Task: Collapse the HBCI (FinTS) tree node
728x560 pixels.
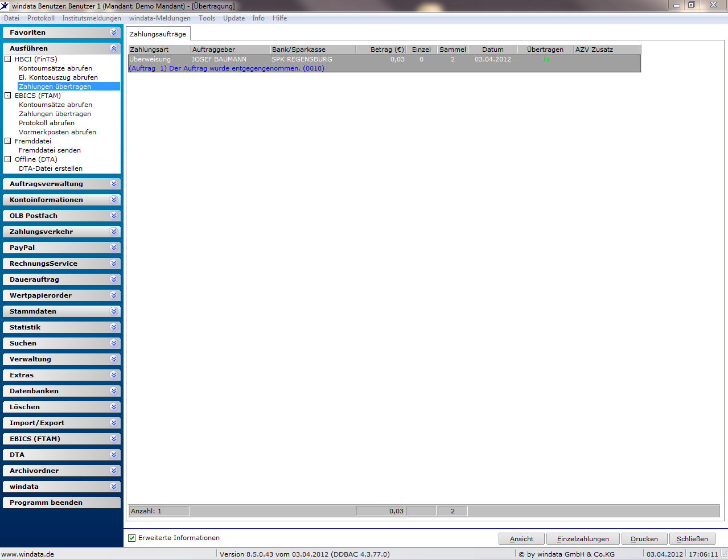Action: [x=8, y=59]
